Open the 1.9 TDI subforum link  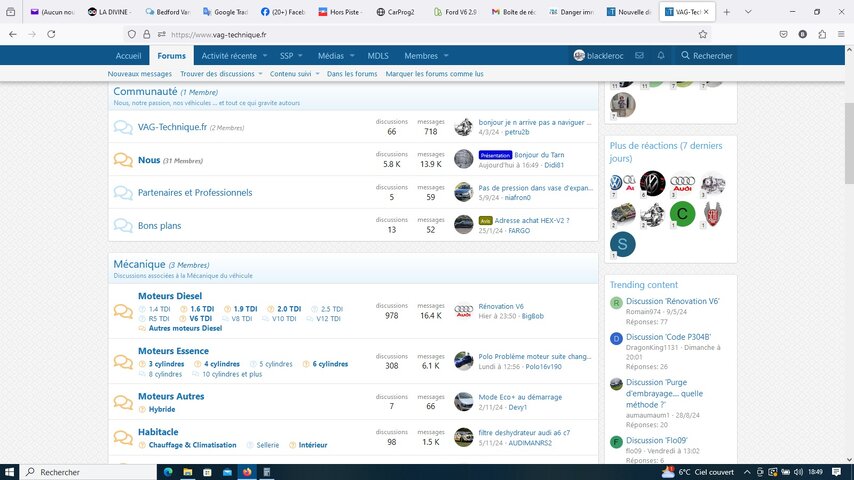245,309
